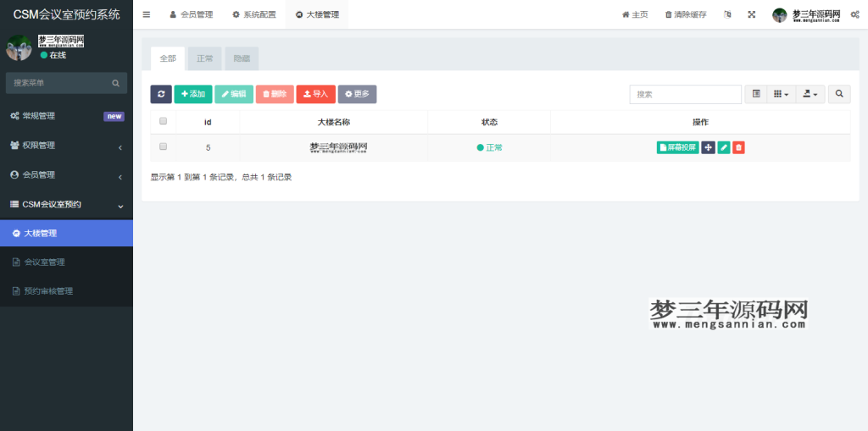Click 屏幕投屏 button in row 5
The height and width of the screenshot is (431, 868).
coord(678,147)
